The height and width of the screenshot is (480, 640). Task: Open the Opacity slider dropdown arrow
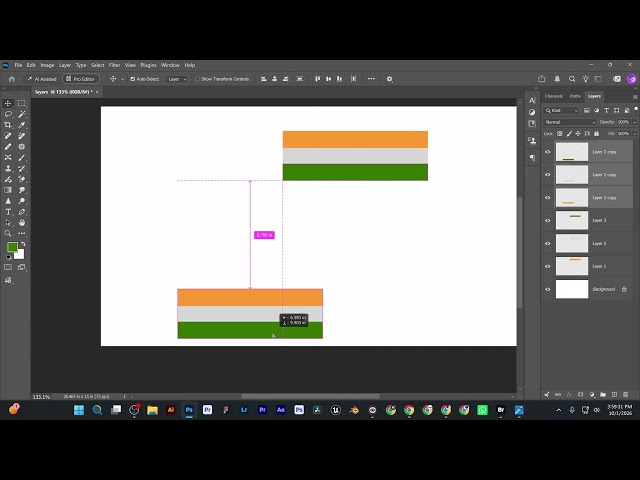point(634,122)
